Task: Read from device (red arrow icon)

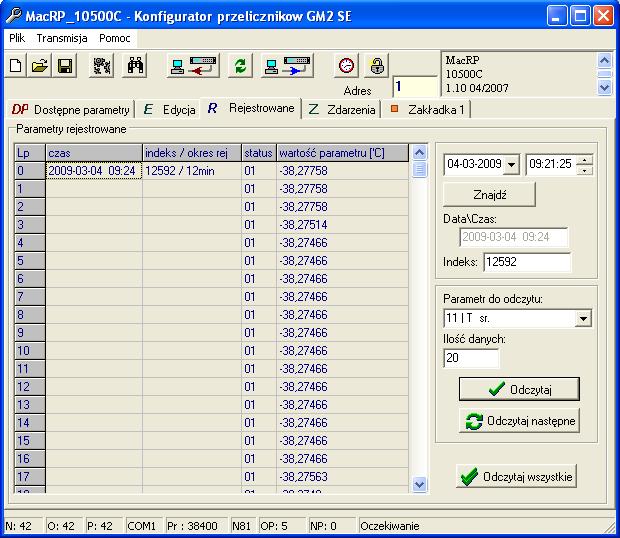Action: [x=193, y=66]
